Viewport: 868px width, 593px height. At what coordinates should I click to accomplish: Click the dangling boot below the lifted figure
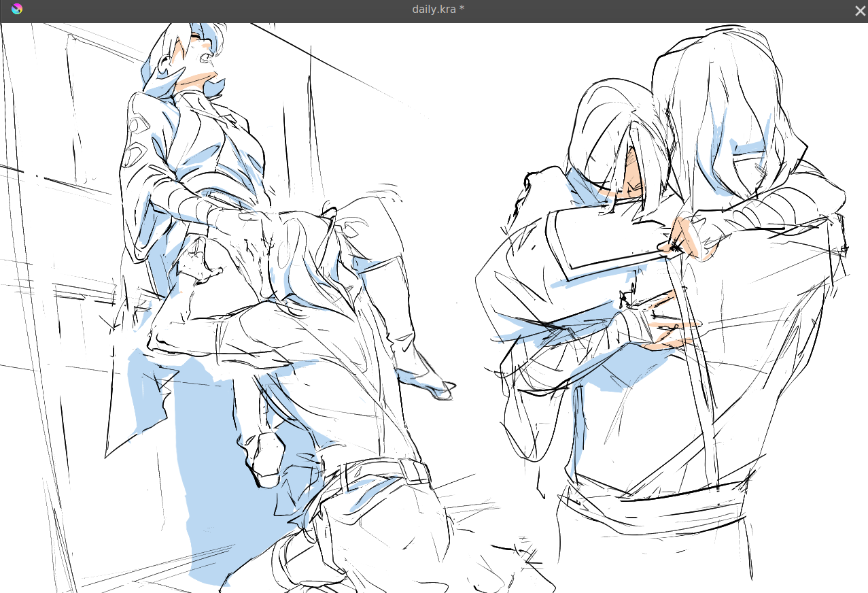click(266, 457)
